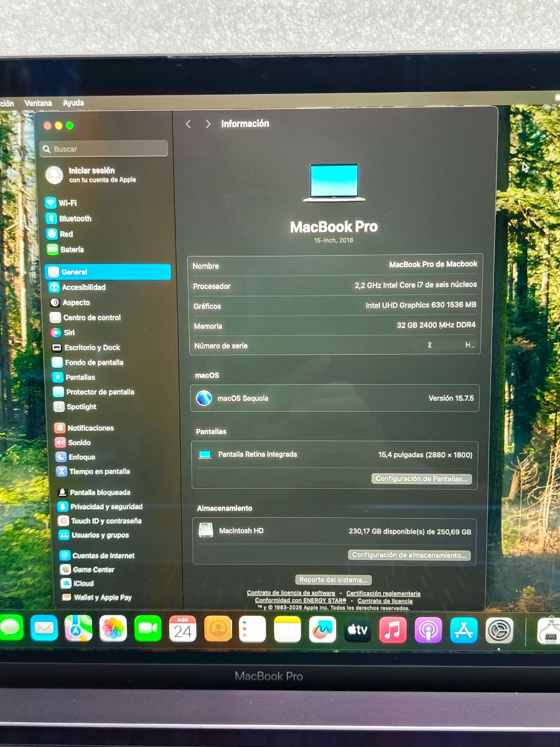Viewport: 560px width, 747px height.
Task: Open Podcasts from the Dock
Action: (428, 630)
